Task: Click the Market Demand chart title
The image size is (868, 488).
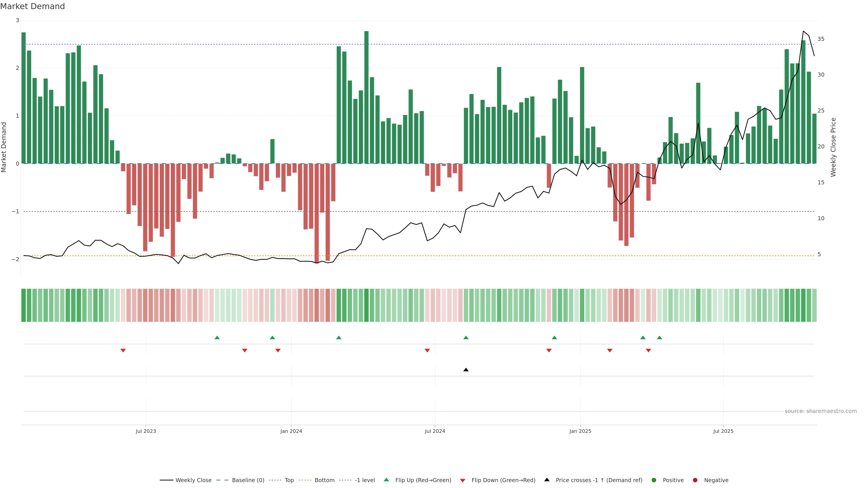Action: tap(32, 6)
